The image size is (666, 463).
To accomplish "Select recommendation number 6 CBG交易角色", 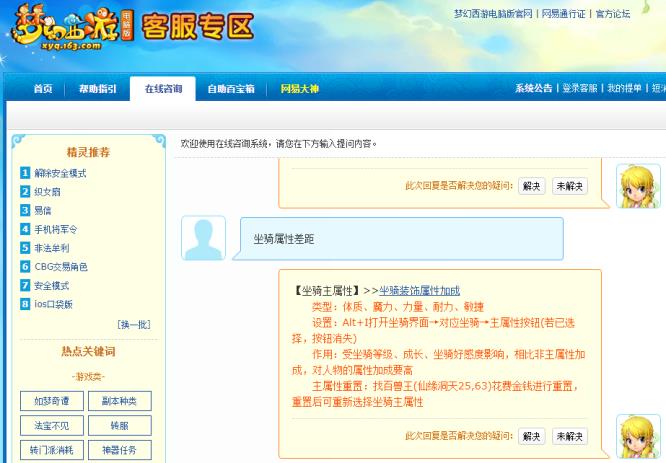I will pyautogui.click(x=60, y=267).
